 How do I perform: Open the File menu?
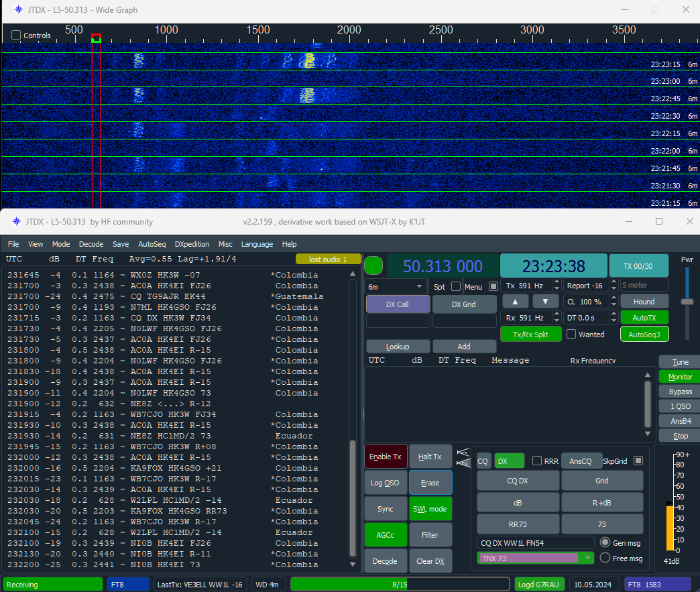coord(13,244)
